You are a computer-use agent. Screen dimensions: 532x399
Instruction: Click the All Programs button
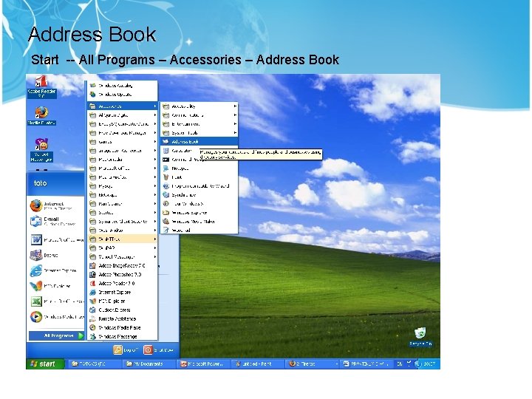57,336
